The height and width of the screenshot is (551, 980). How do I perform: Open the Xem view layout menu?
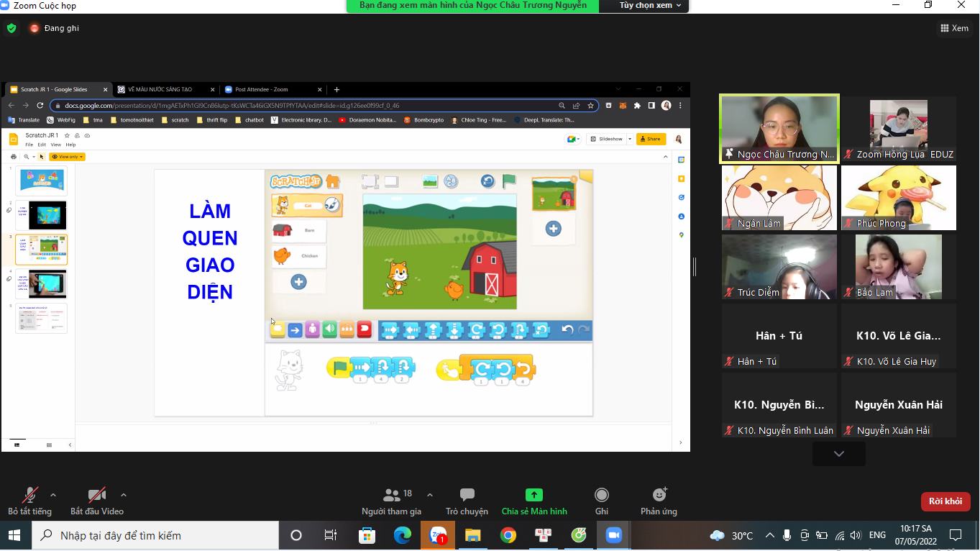coord(954,28)
